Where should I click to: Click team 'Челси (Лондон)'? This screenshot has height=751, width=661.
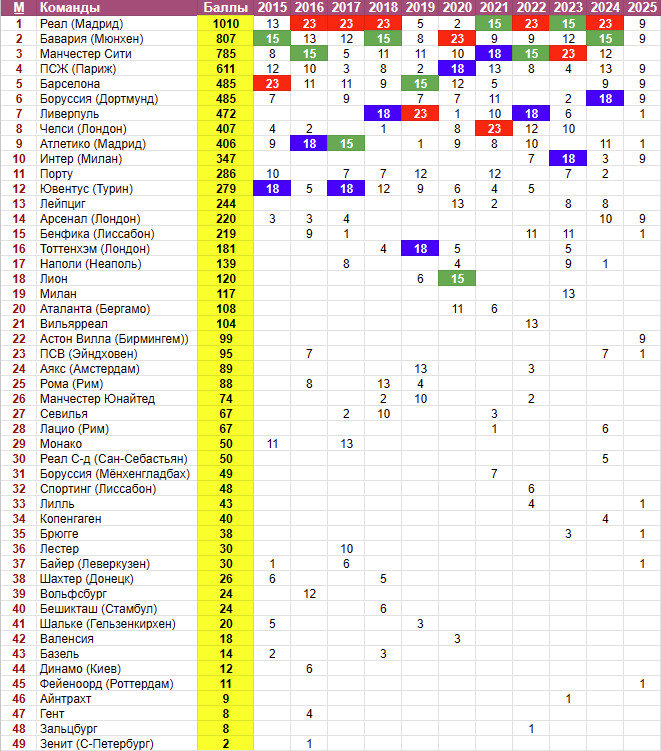pyautogui.click(x=83, y=129)
